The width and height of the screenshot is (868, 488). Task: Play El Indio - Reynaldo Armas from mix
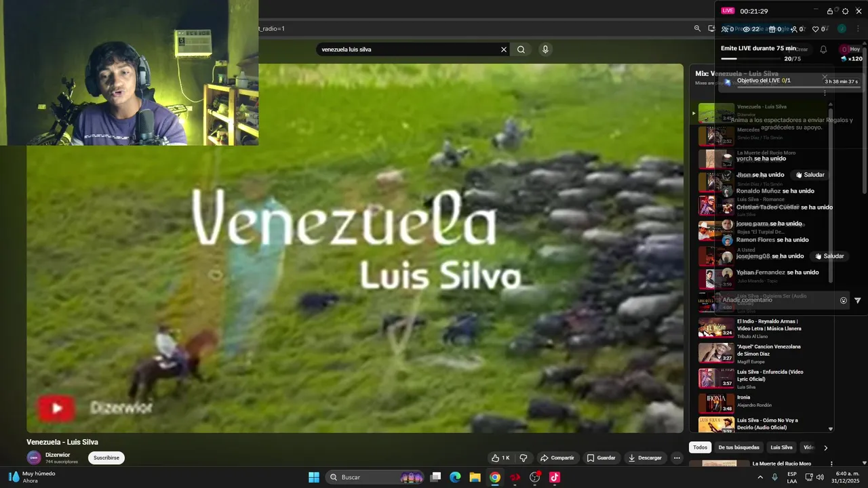point(762,328)
